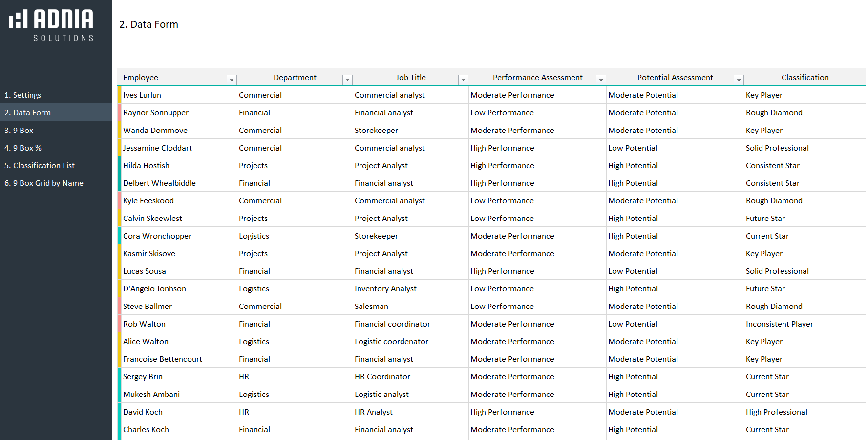Navigate to 4. 9 Box %

[x=23, y=148]
